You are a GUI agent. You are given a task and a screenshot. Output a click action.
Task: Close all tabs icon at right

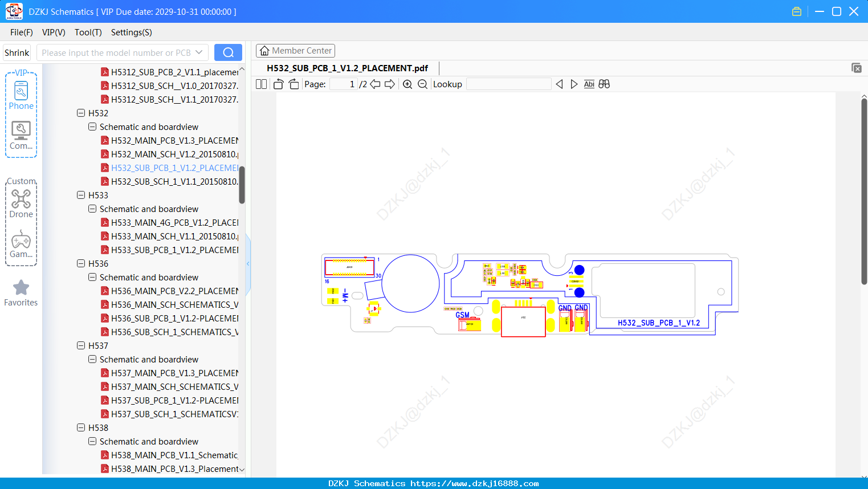click(856, 68)
